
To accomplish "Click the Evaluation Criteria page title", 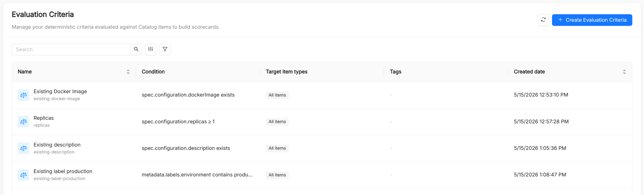I will (x=43, y=14).
